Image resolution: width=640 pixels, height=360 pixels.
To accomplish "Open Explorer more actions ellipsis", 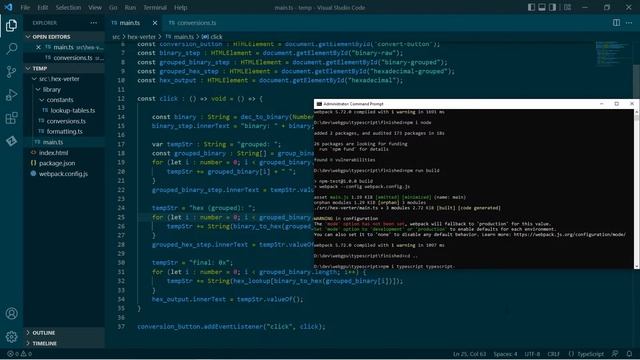I will tap(94, 23).
